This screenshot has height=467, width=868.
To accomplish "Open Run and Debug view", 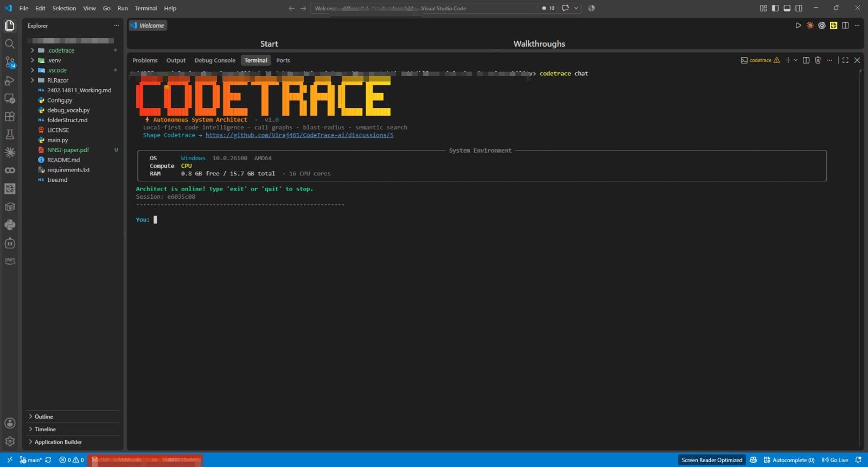I will 10,80.
